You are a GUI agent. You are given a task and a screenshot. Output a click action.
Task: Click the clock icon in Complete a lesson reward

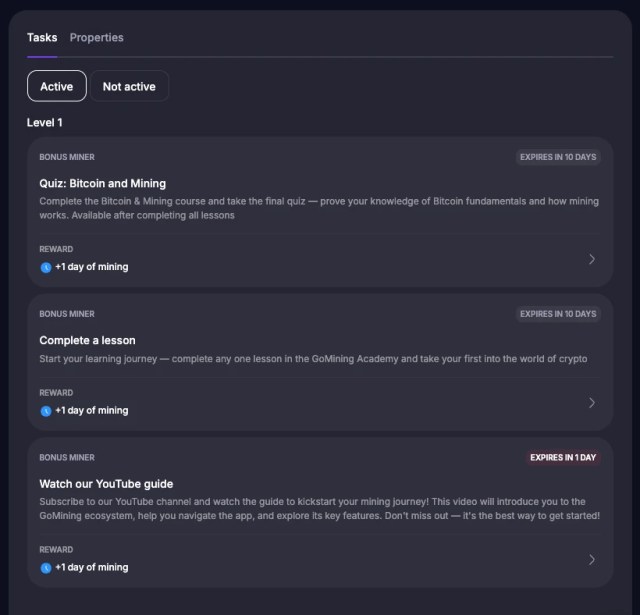[x=45, y=411]
